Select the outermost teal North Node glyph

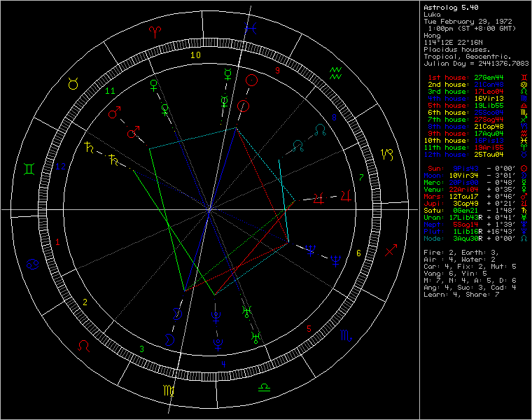coord(320,130)
